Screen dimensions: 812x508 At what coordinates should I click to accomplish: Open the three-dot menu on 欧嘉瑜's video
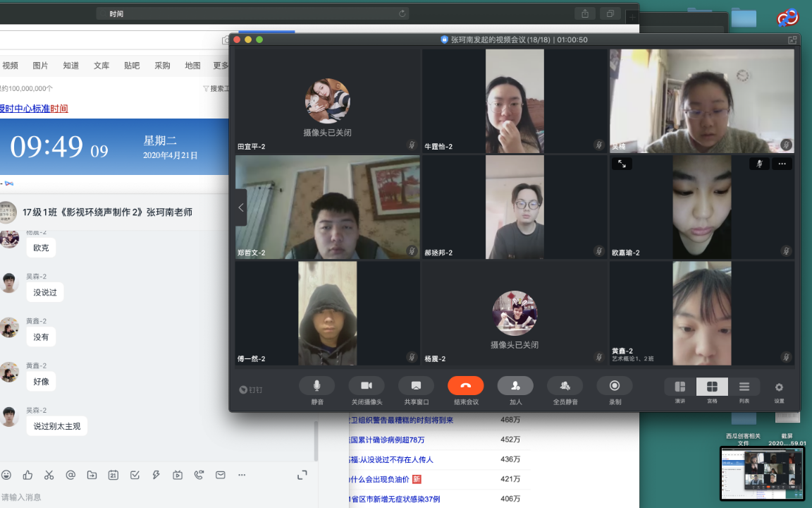tap(781, 164)
